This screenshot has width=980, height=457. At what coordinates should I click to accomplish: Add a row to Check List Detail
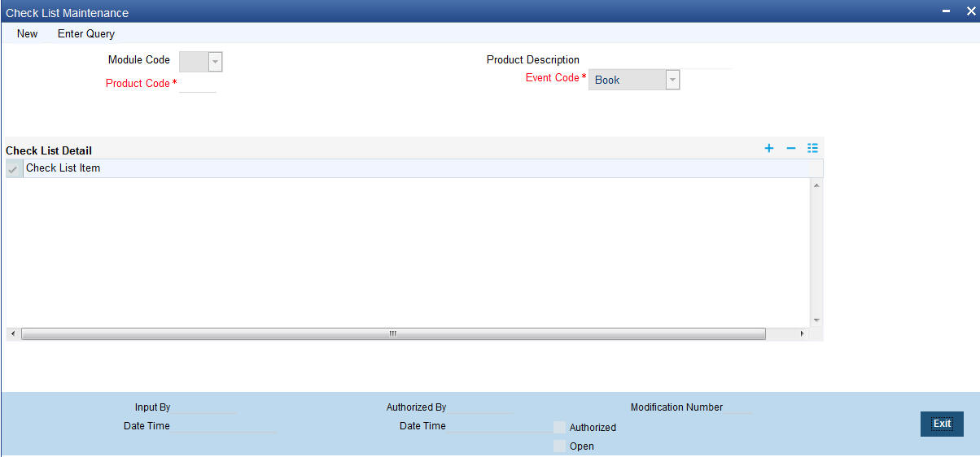768,148
